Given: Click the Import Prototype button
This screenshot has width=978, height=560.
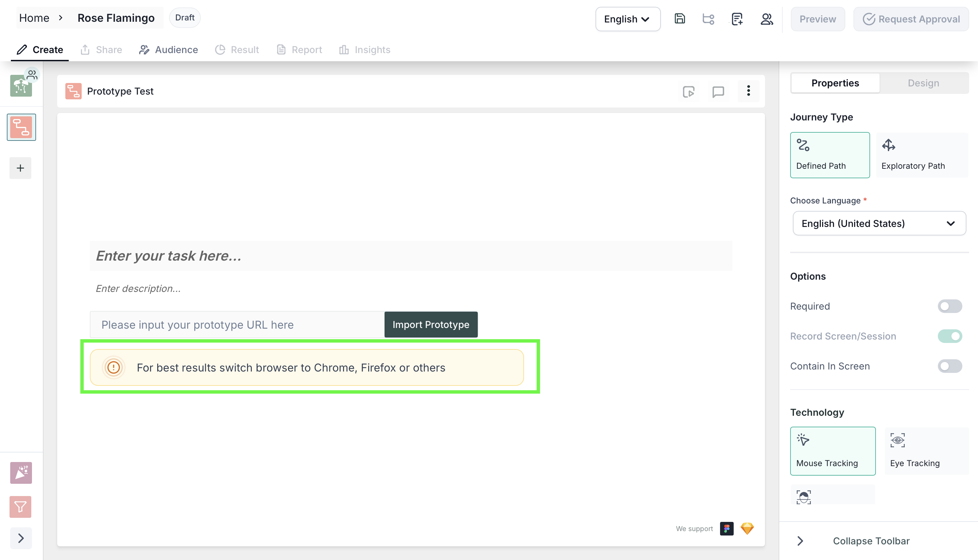Looking at the screenshot, I should click(x=431, y=325).
